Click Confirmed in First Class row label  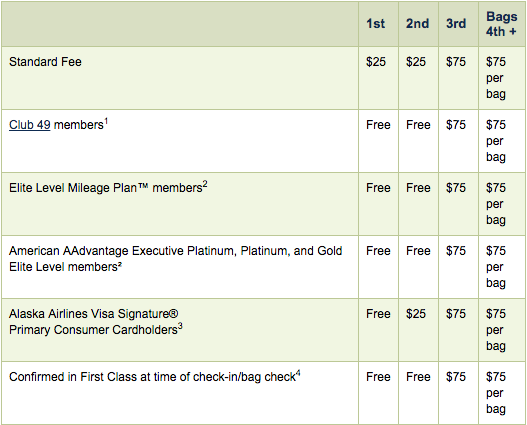point(155,376)
